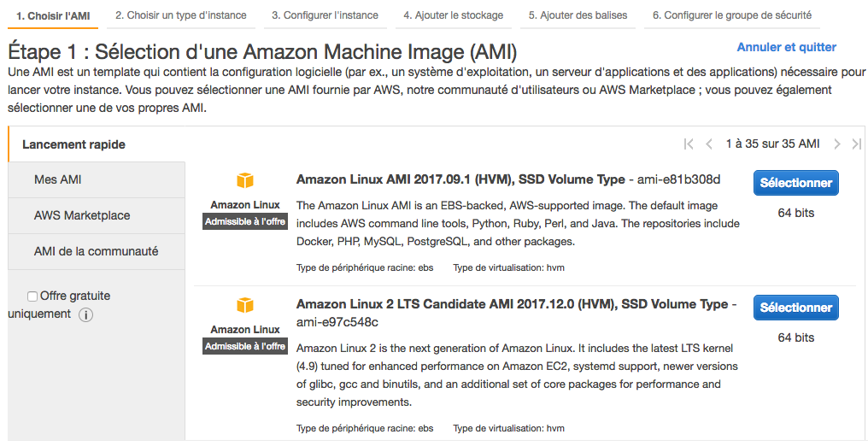Click the Amazon Linux AMI 2017.09.1 cube icon
868x446 pixels.
(245, 180)
